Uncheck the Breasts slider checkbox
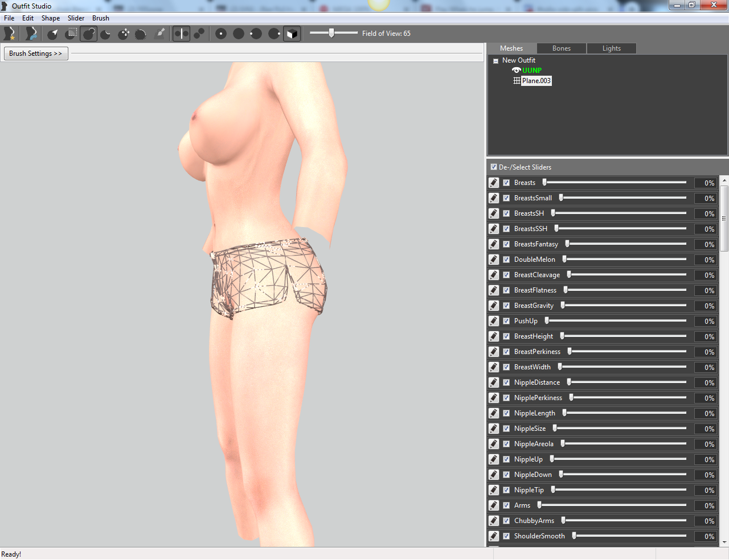729x560 pixels. pos(506,183)
